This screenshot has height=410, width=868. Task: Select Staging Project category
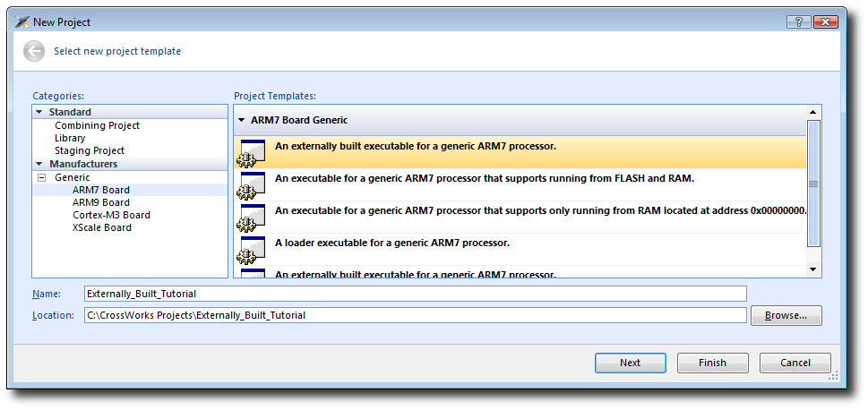(90, 150)
